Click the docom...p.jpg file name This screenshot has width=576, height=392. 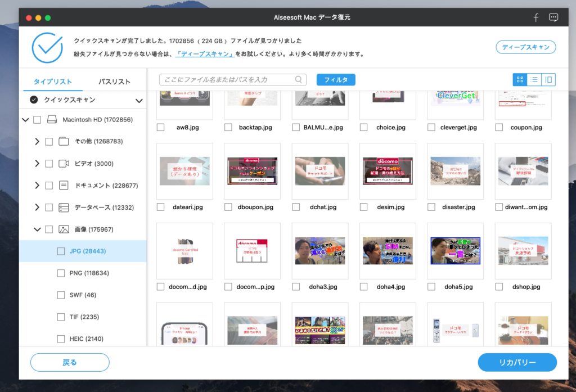point(255,287)
